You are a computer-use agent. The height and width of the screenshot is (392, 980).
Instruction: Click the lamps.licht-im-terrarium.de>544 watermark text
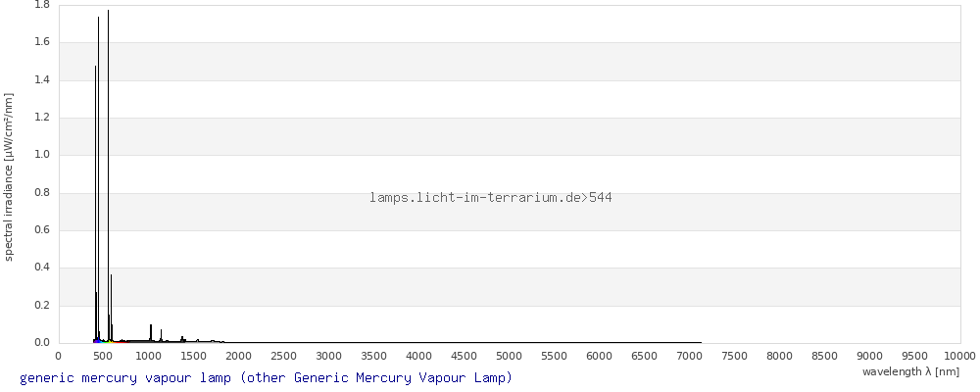coord(491,198)
